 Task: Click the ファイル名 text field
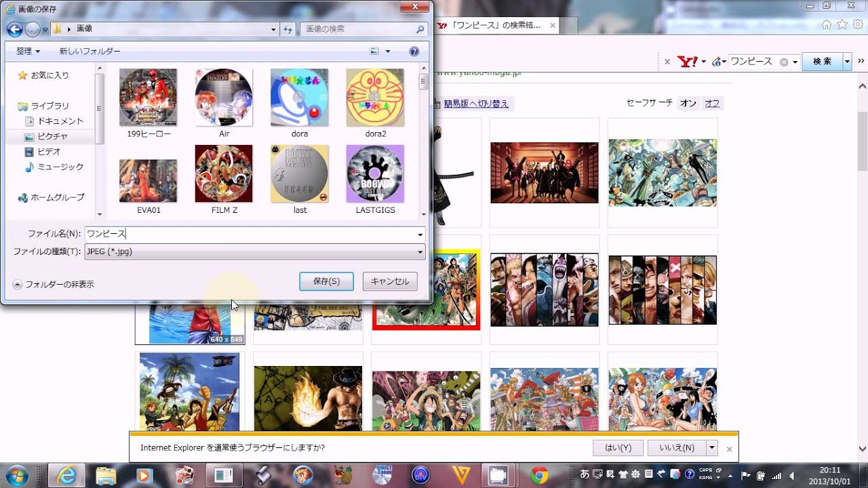pos(255,235)
